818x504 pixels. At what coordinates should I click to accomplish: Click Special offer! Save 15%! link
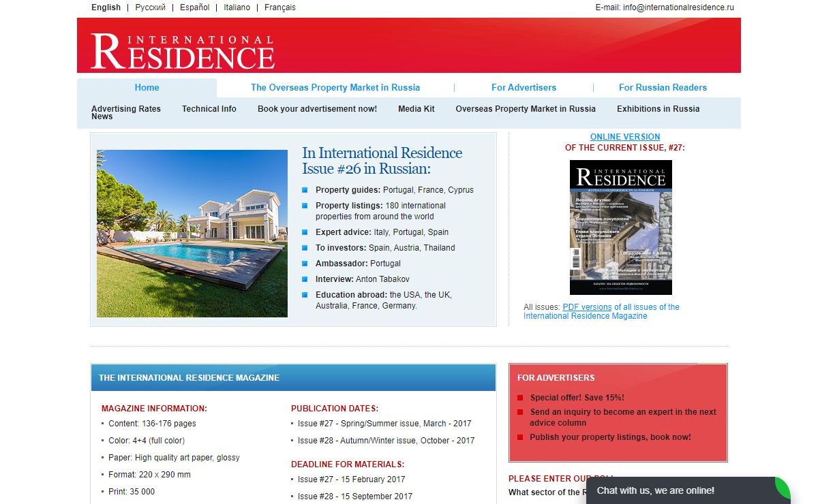click(x=577, y=398)
